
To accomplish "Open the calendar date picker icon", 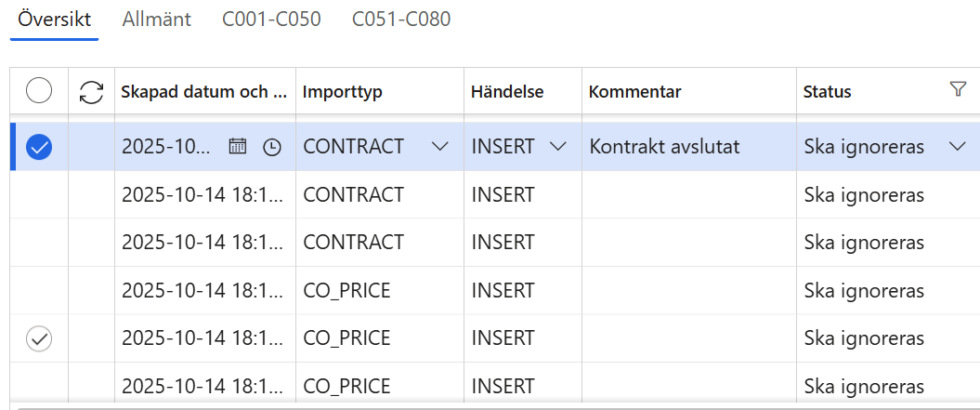I will click(238, 147).
